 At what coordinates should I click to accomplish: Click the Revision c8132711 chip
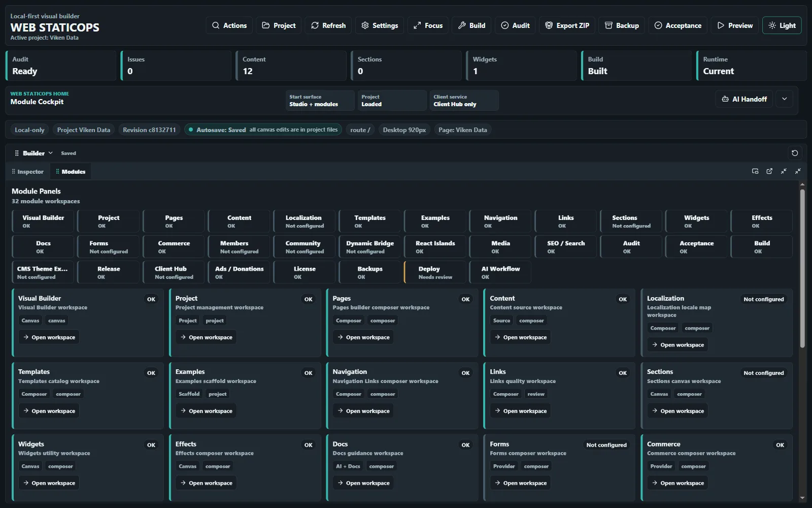point(149,130)
